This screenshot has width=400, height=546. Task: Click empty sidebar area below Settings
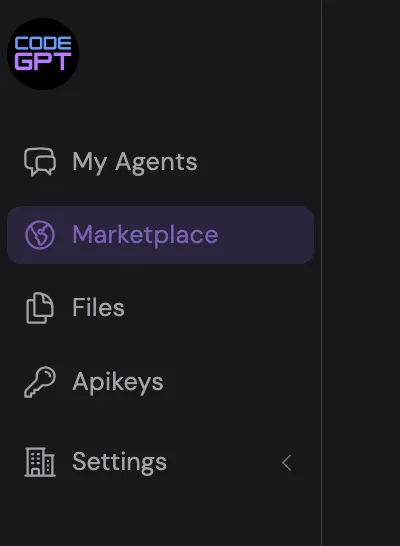(160, 514)
